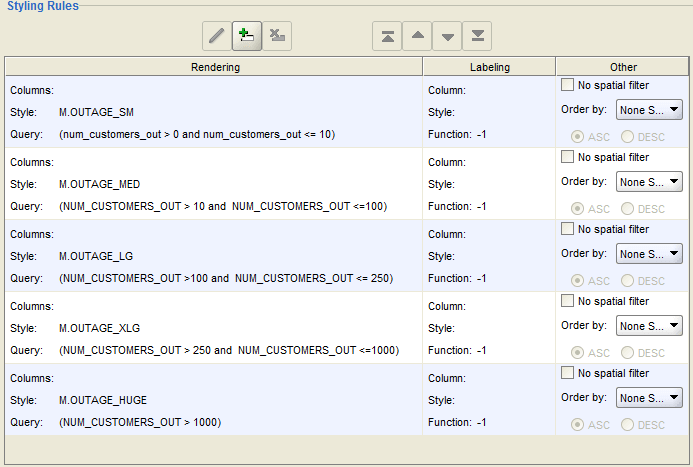
Task: Select DESC radio in M.OUTAGE_SM row
Action: click(x=627, y=137)
